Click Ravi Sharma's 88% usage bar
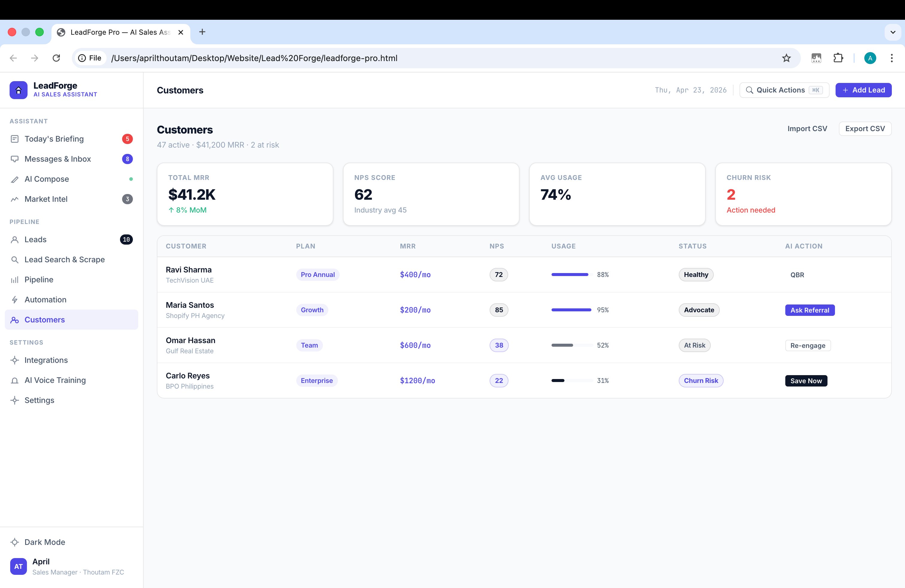The width and height of the screenshot is (905, 588). coord(571,275)
